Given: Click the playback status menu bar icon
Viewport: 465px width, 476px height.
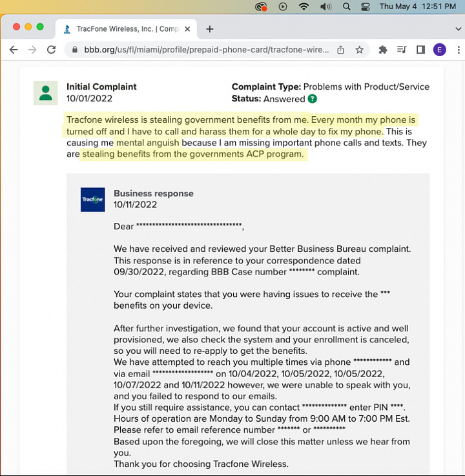Looking at the screenshot, I should click(x=283, y=6).
